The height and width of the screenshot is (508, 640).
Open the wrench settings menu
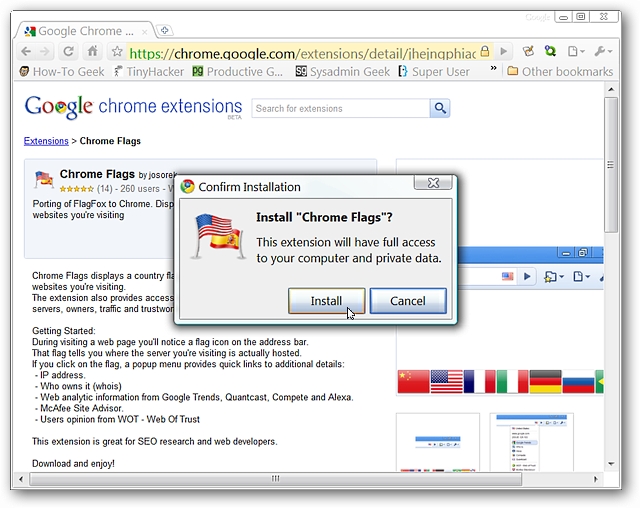(x=603, y=51)
